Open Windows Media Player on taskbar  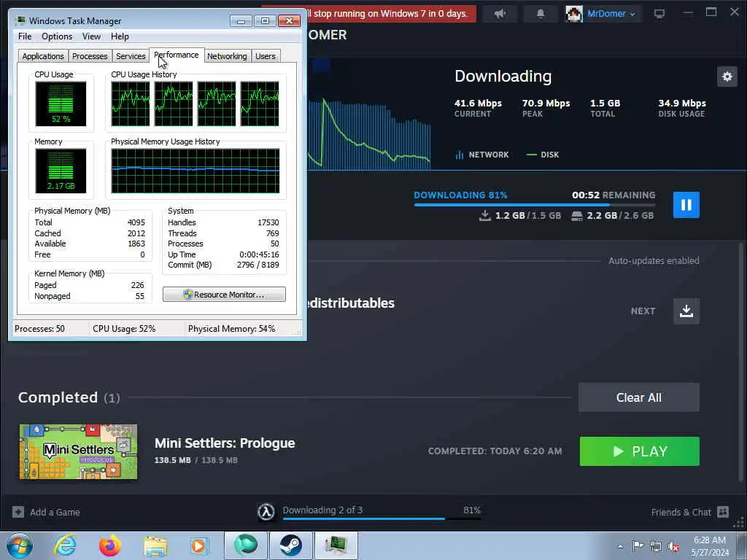(198, 545)
